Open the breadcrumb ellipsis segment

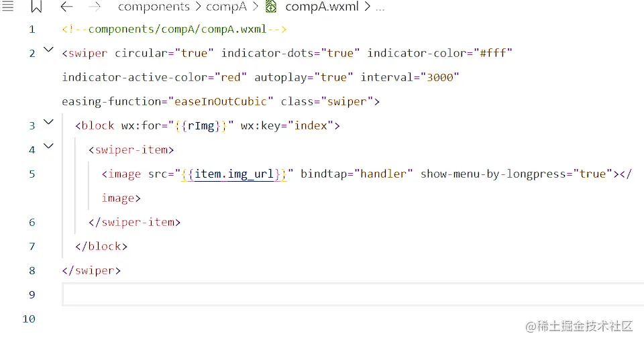click(x=380, y=7)
